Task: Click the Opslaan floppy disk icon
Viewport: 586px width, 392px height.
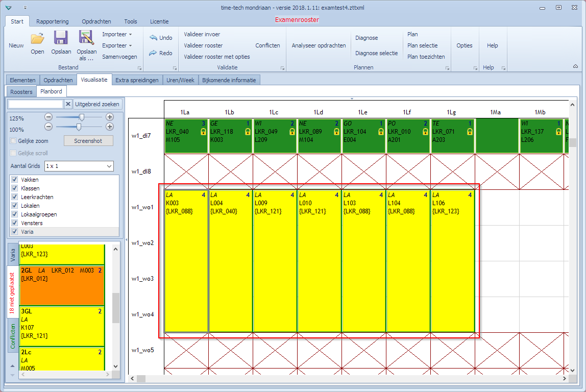Action: [61, 38]
